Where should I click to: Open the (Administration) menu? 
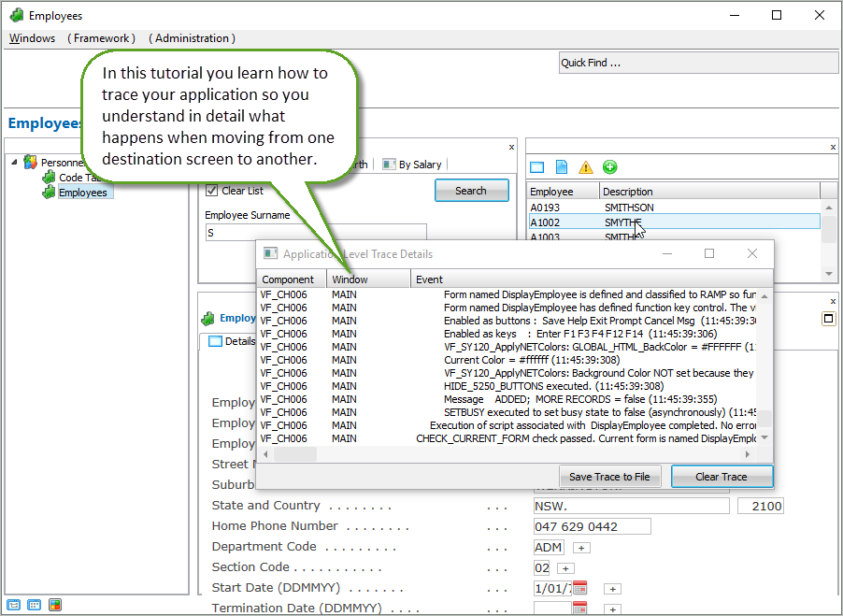tap(192, 38)
